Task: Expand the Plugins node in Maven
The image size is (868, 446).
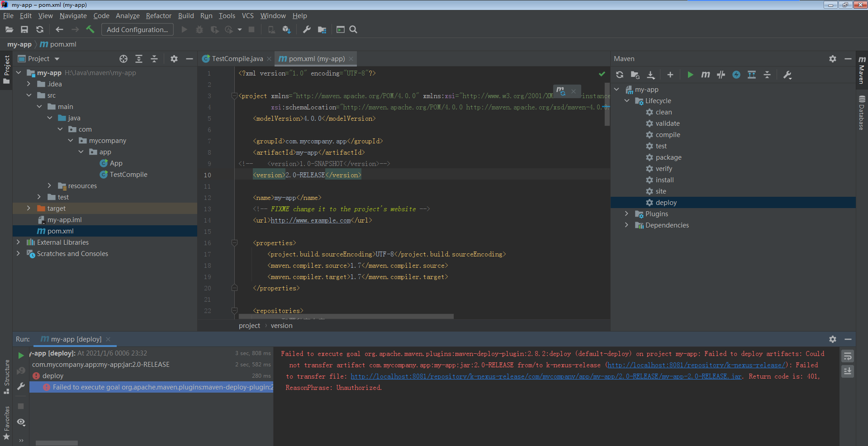Action: (x=626, y=214)
